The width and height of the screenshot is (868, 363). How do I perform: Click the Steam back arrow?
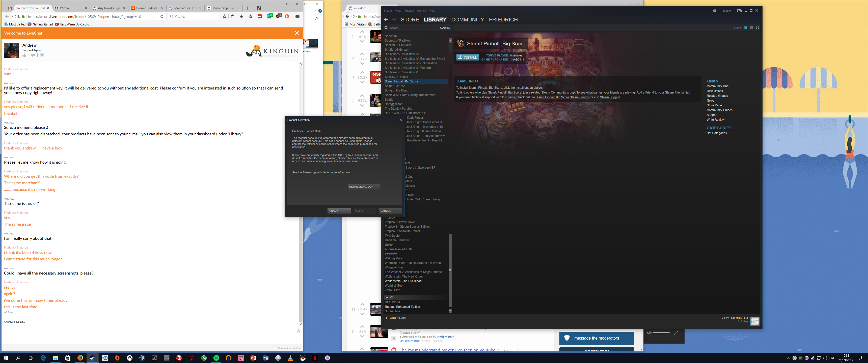pyautogui.click(x=386, y=19)
